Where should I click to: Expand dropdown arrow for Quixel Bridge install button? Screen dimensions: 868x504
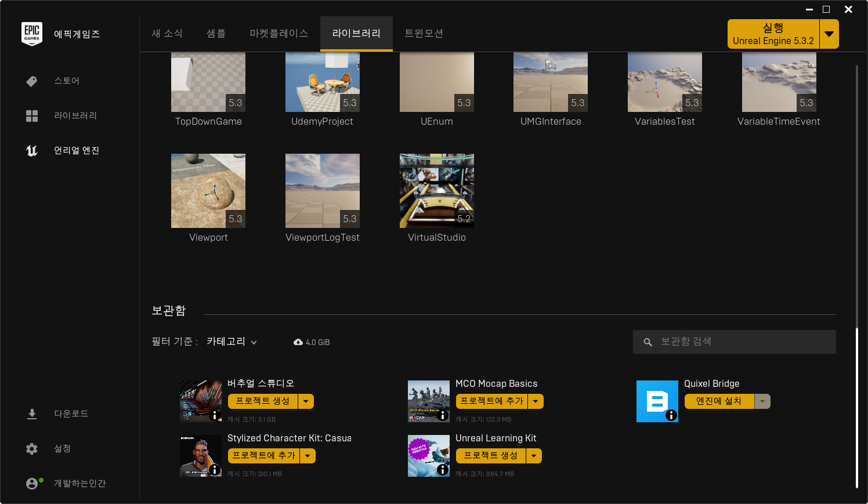tap(762, 401)
